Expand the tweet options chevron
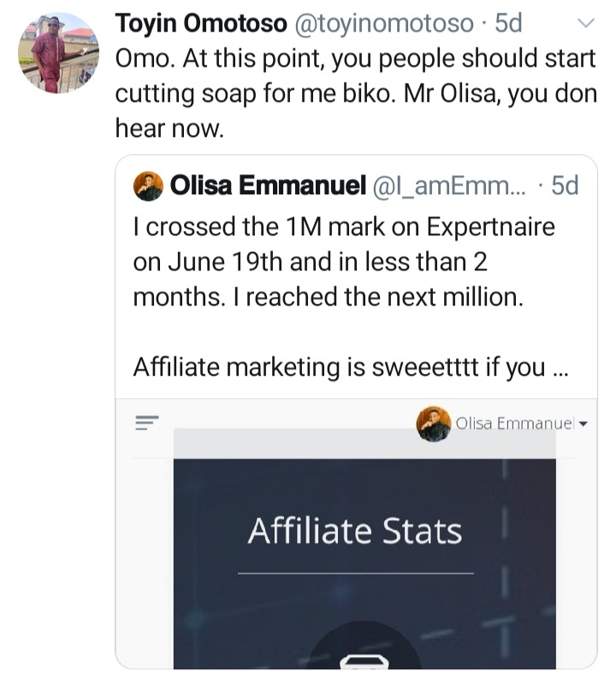Viewport: 616px width, 683px height. (x=585, y=23)
